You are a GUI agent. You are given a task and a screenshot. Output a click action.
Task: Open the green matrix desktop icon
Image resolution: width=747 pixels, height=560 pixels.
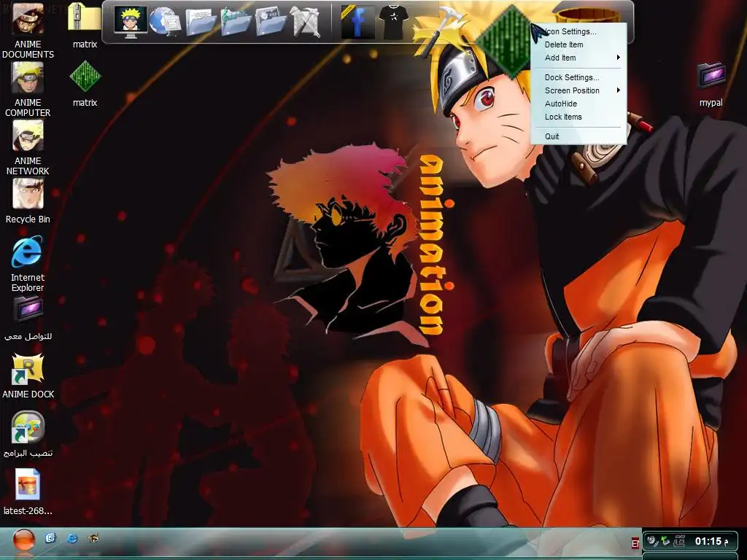click(85, 84)
